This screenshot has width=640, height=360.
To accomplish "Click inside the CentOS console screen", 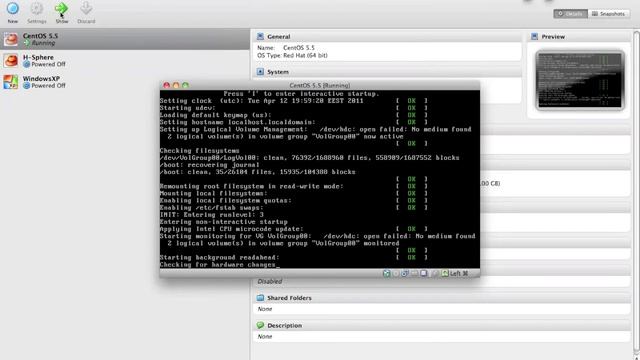I will (x=320, y=179).
